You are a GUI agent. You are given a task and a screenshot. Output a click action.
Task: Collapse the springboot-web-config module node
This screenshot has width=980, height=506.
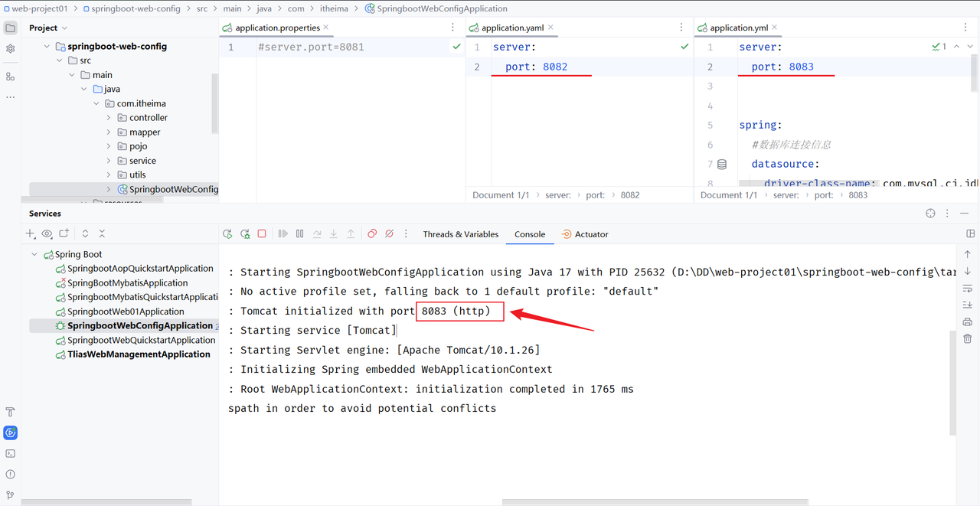coord(47,46)
